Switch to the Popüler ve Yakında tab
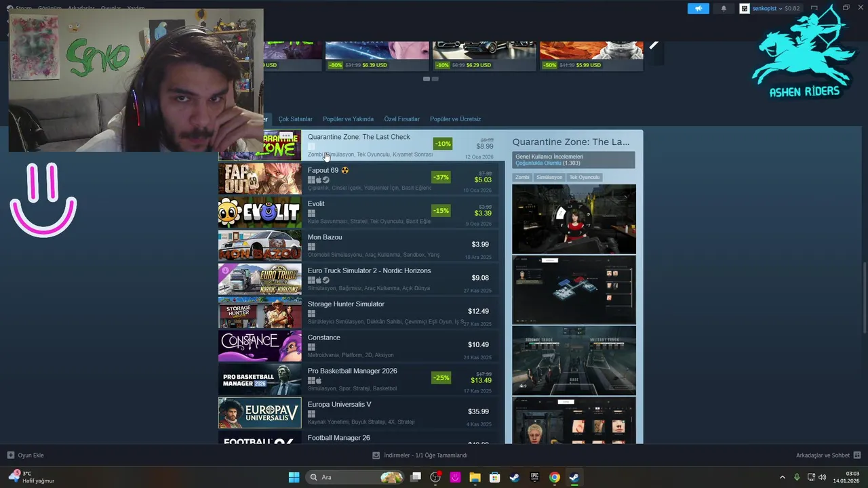The height and width of the screenshot is (488, 868). click(348, 119)
